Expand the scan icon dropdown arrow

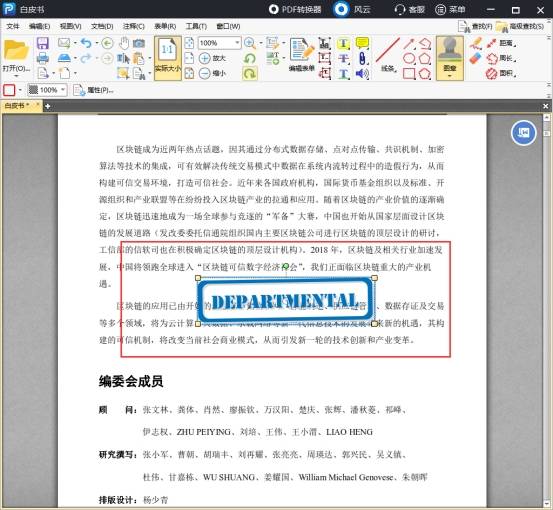(75, 58)
